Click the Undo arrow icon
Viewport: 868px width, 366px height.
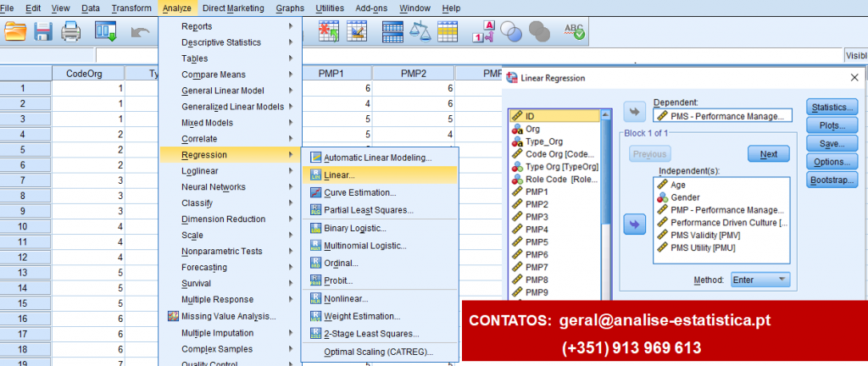[x=141, y=32]
